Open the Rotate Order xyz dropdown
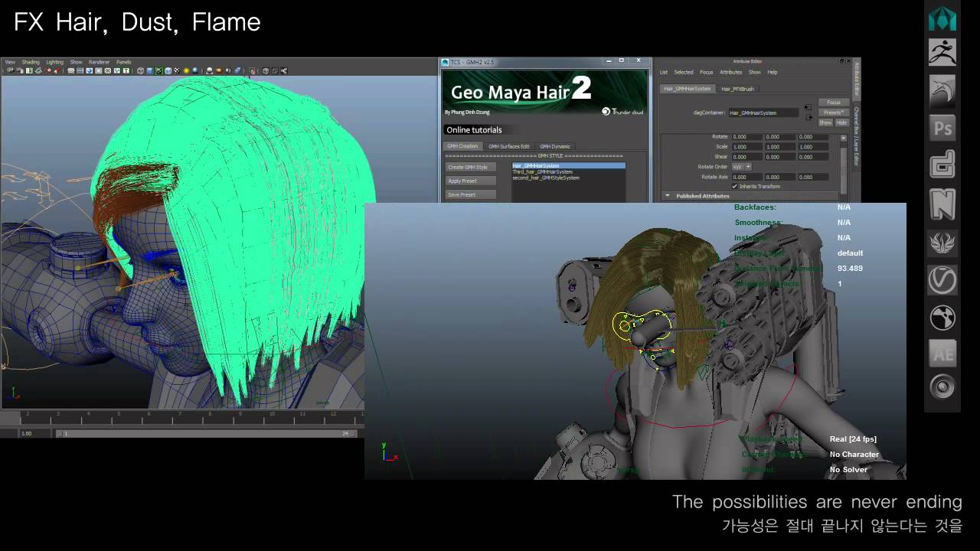Screen dimensions: 980x551 click(x=742, y=167)
